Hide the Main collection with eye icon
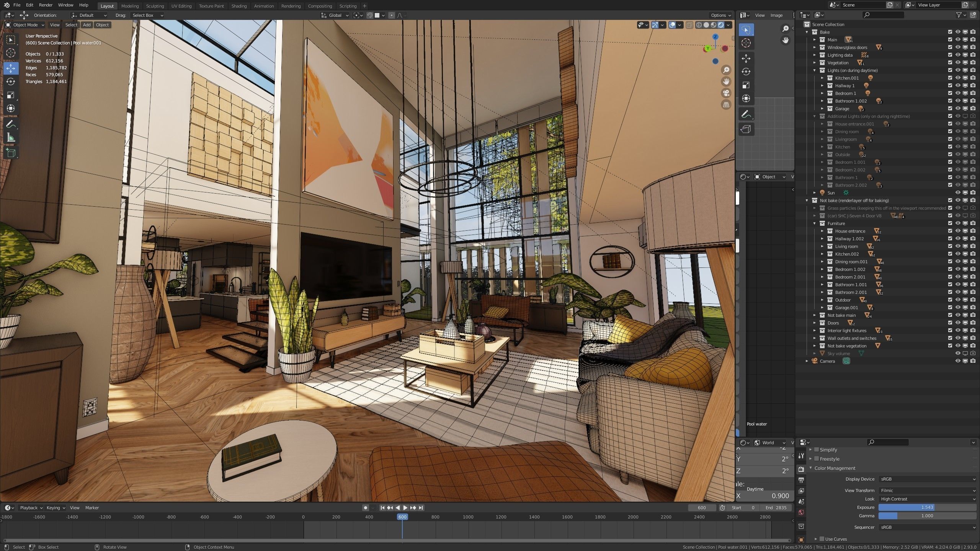 [958, 40]
